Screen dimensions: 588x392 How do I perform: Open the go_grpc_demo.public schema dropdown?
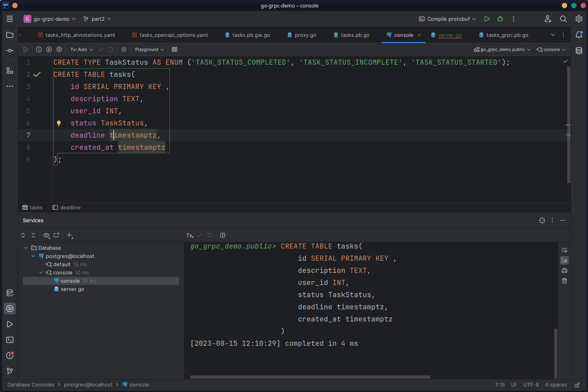click(502, 49)
